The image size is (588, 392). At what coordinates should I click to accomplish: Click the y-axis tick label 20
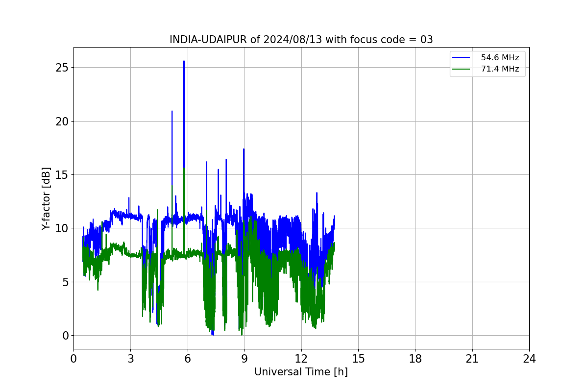coord(62,121)
